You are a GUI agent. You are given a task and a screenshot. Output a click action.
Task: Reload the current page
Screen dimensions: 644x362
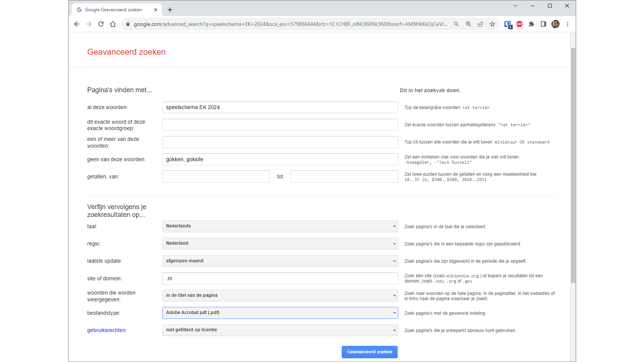(x=101, y=24)
